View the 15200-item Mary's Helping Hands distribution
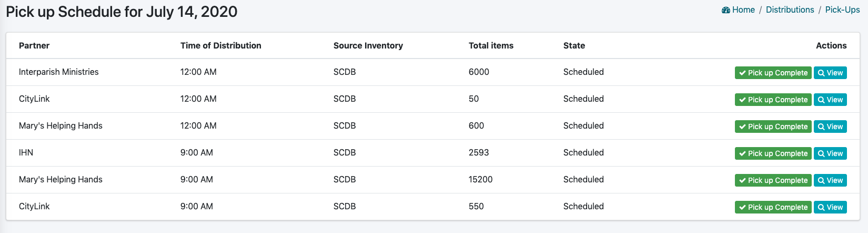Viewport: 868px width, 233px height. tap(830, 180)
